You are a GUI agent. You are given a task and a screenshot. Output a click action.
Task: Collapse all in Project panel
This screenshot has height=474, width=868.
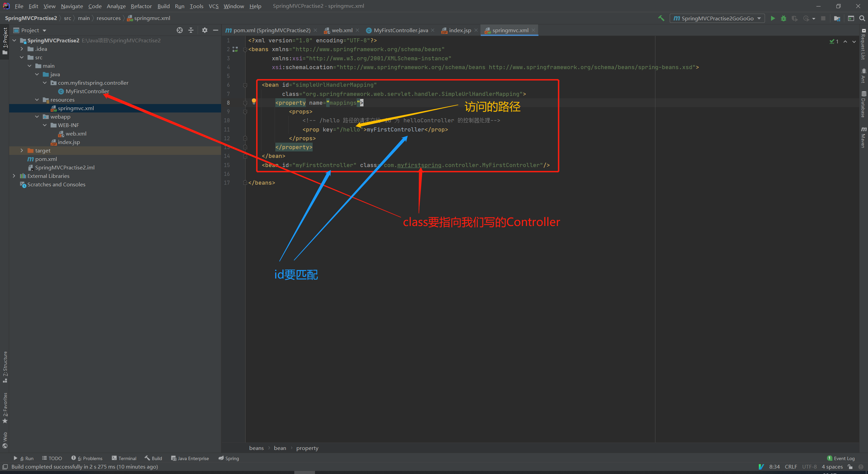point(191,30)
